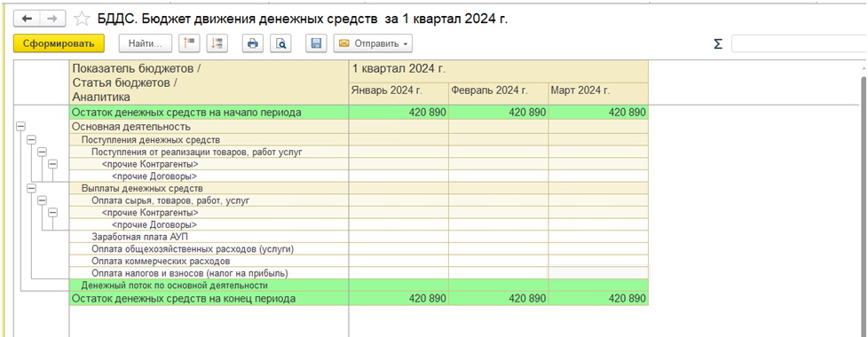Select February closing balance cell 420 890
The height and width of the screenshot is (337, 868).
coord(498,299)
